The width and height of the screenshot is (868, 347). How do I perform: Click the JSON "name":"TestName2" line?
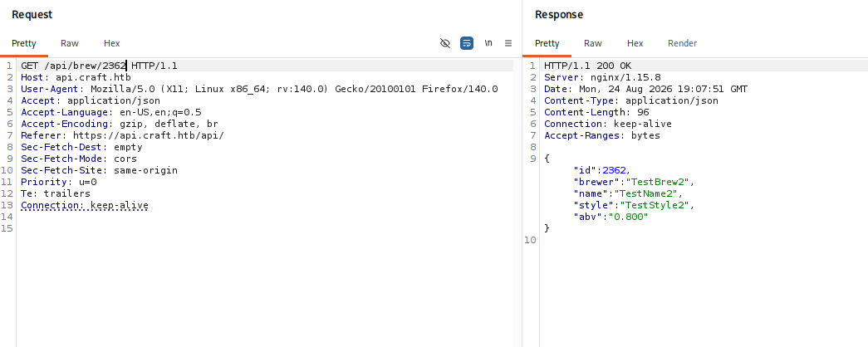point(628,193)
